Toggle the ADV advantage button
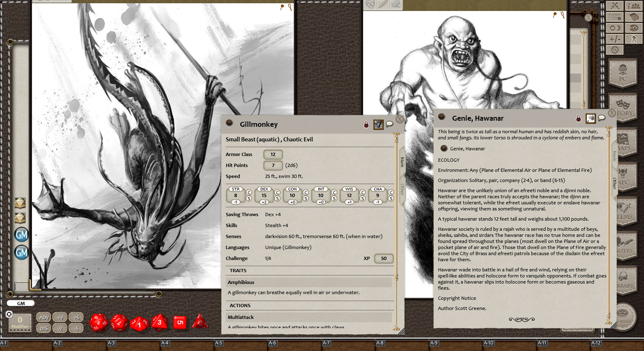Image resolution: width=644 pixels, height=351 pixels. point(44,318)
